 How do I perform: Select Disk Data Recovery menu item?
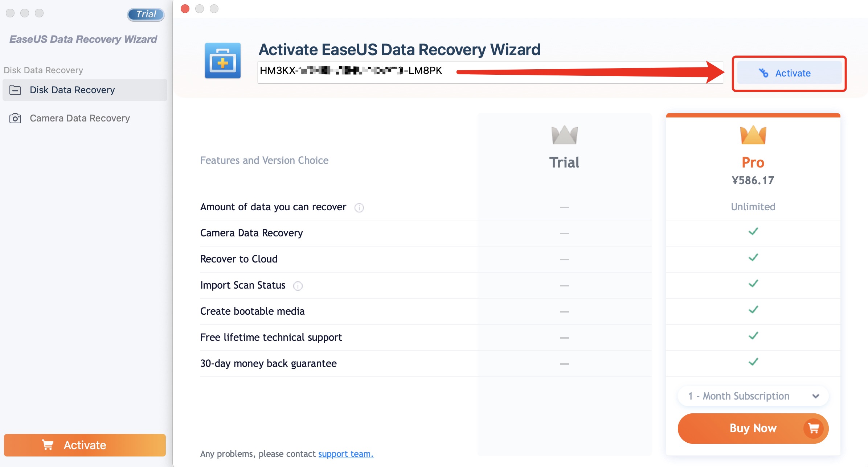tap(85, 90)
